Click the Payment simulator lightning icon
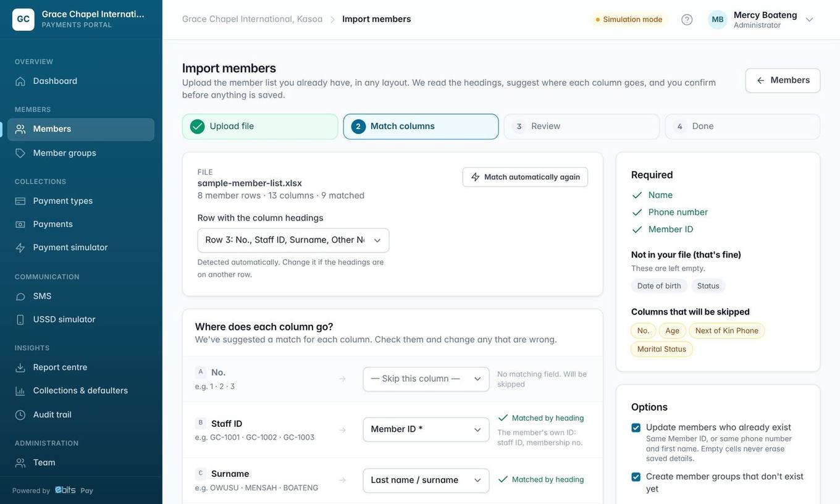The image size is (840, 504). coord(20,248)
